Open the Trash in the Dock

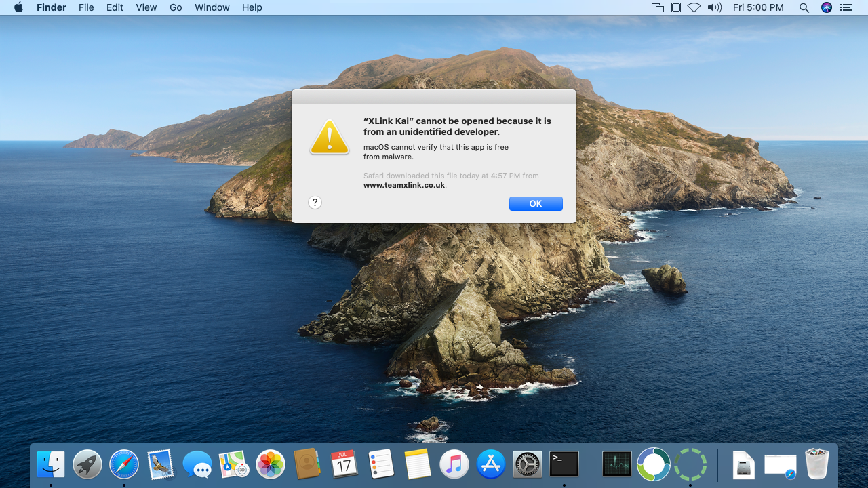tap(817, 464)
